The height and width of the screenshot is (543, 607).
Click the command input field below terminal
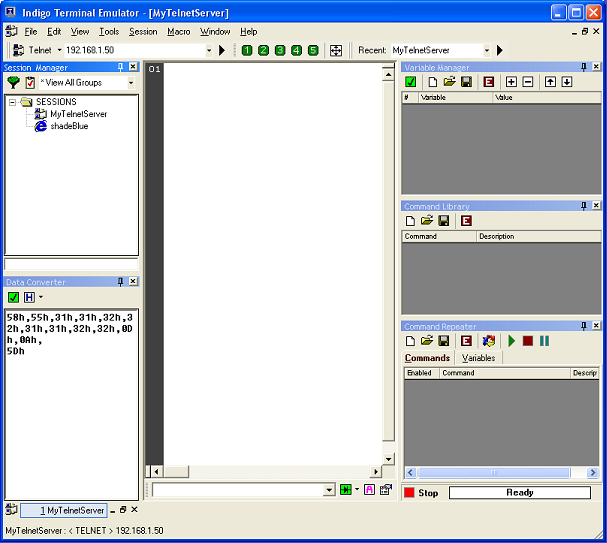point(238,490)
